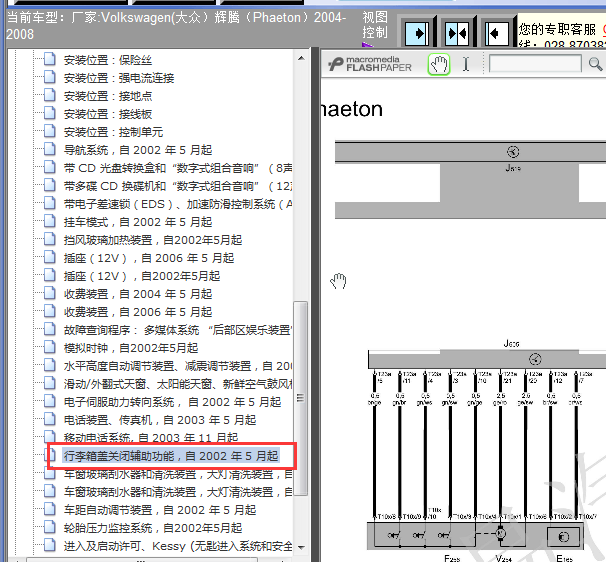
Task: Click document icon beside '挂车模式'
Action: tap(49, 221)
